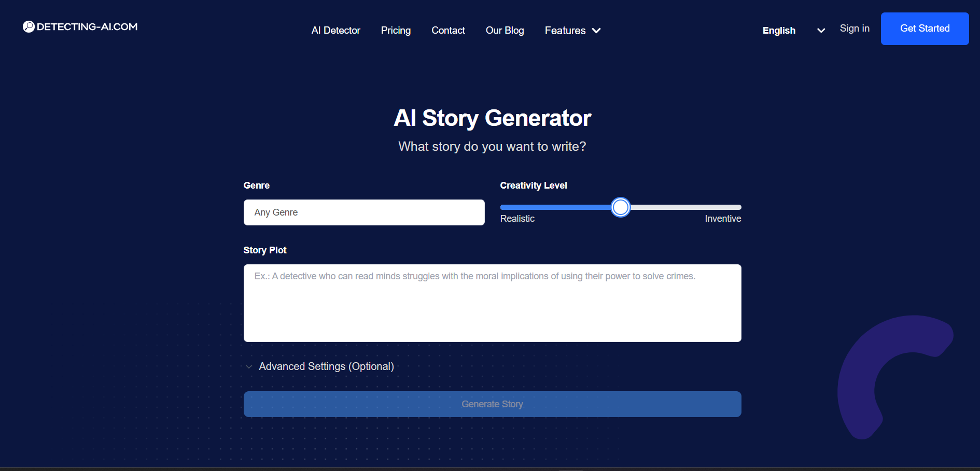
Task: Click the Genre field label
Action: [256, 185]
